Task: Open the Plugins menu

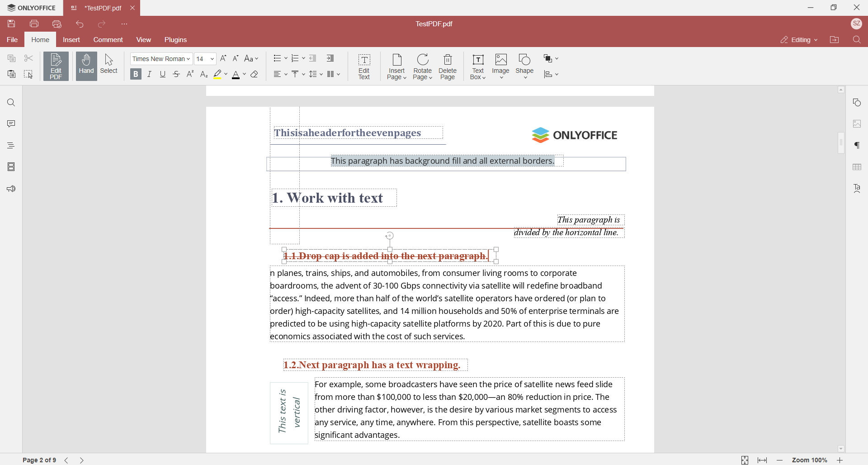Action: pyautogui.click(x=176, y=39)
